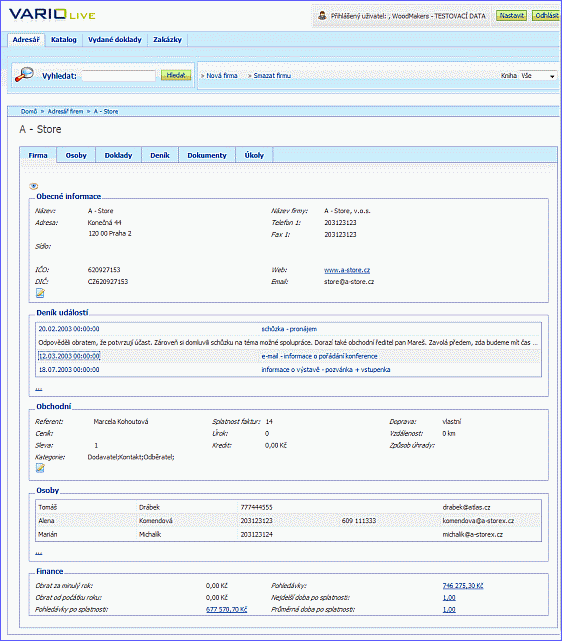Open event schůzka - pronájem
The width and height of the screenshot is (562, 641).
coord(289,329)
